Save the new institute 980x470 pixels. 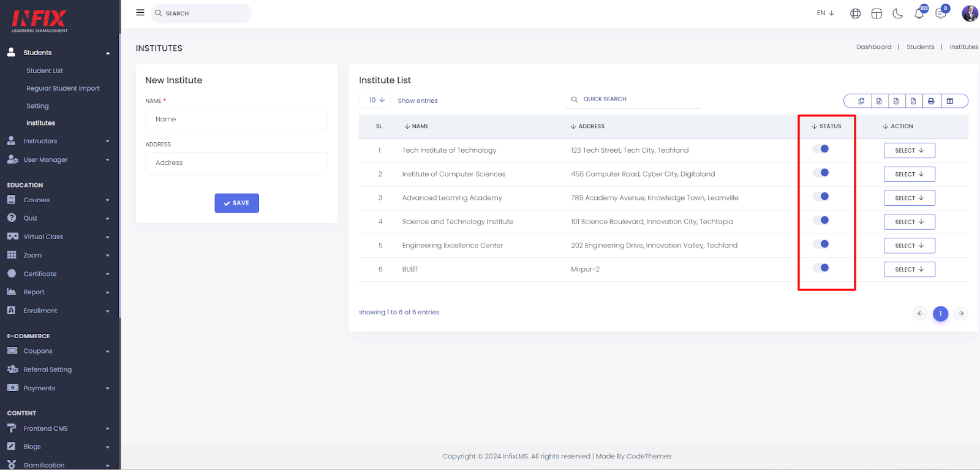point(236,203)
